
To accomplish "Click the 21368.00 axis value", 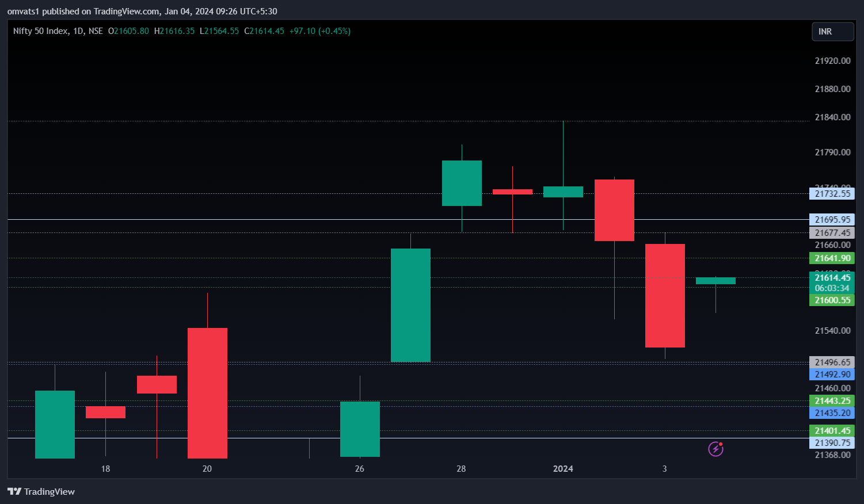I will point(832,455).
